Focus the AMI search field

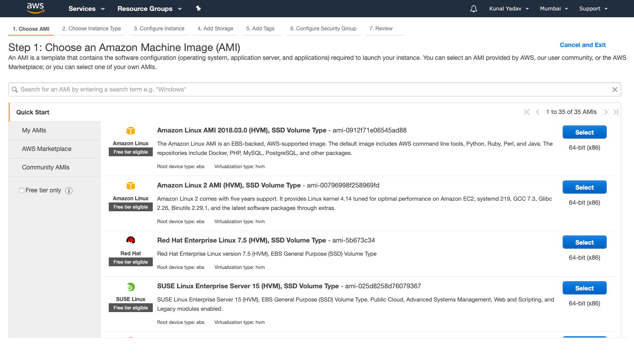pyautogui.click(x=308, y=89)
